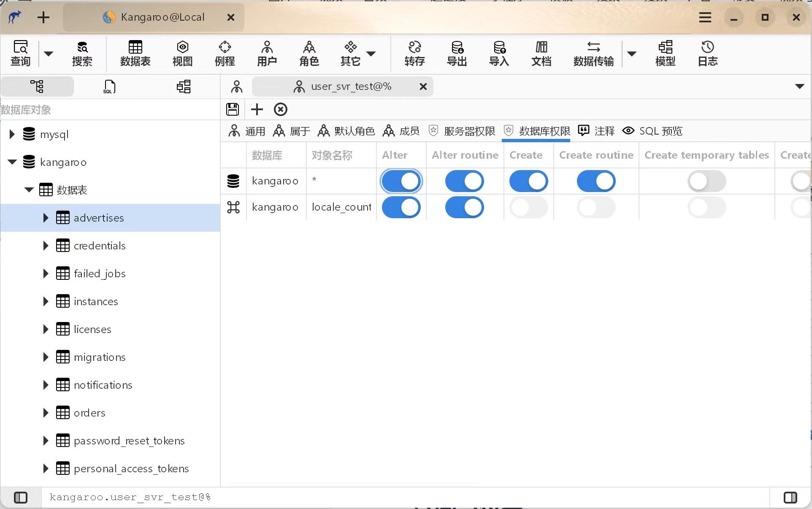This screenshot has height=509, width=812.
Task: Enable Create temporary tables for kangaroo *
Action: [706, 181]
